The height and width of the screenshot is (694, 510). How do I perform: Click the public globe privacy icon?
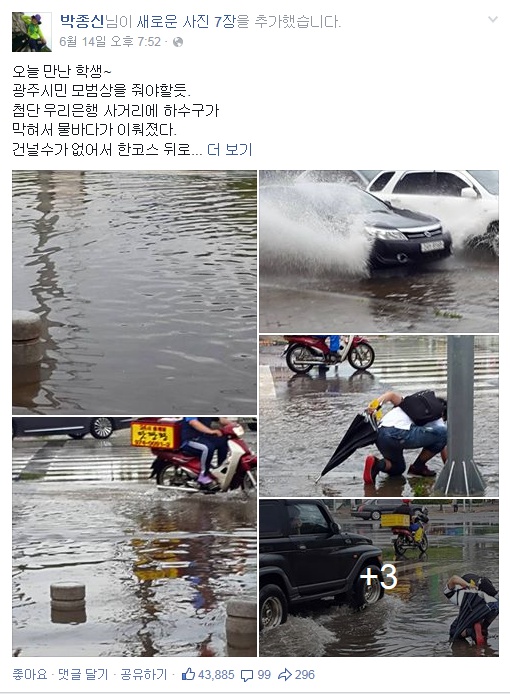pyautogui.click(x=178, y=42)
